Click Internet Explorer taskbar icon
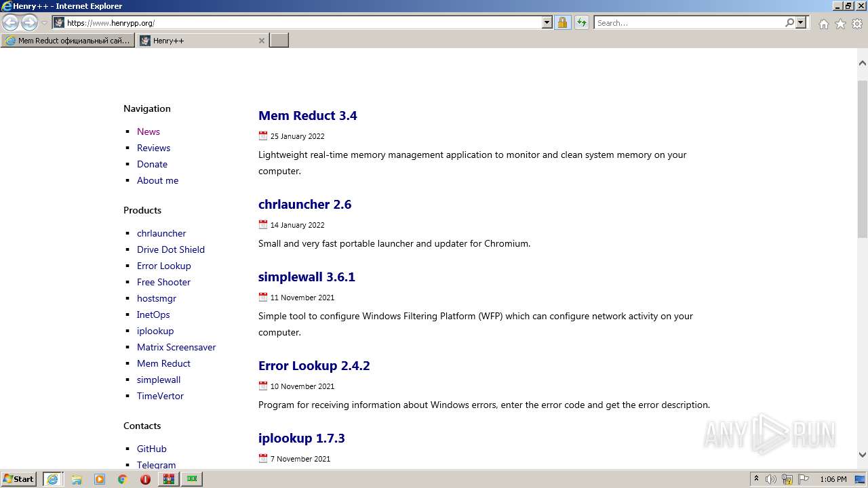This screenshot has height=488, width=868. coord(52,479)
